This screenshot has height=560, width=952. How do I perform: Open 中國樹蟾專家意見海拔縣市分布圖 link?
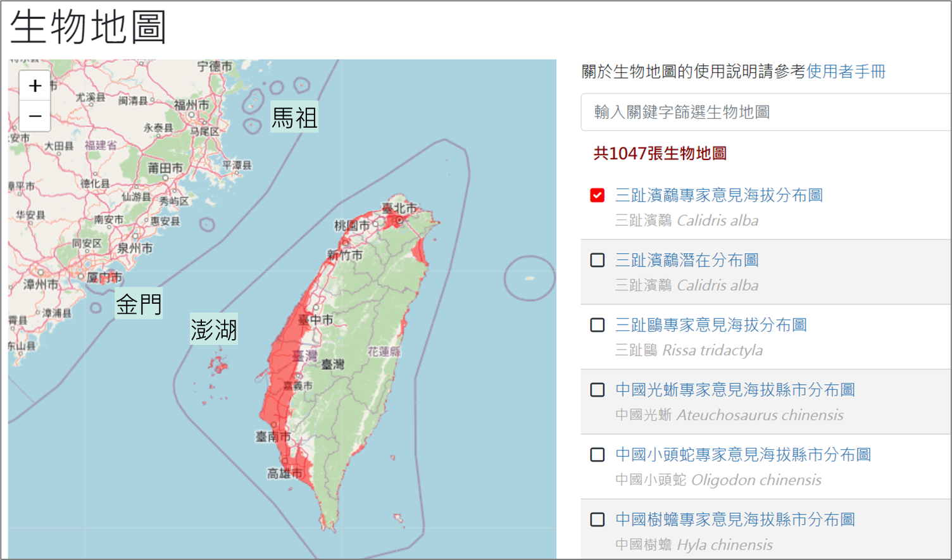click(735, 520)
